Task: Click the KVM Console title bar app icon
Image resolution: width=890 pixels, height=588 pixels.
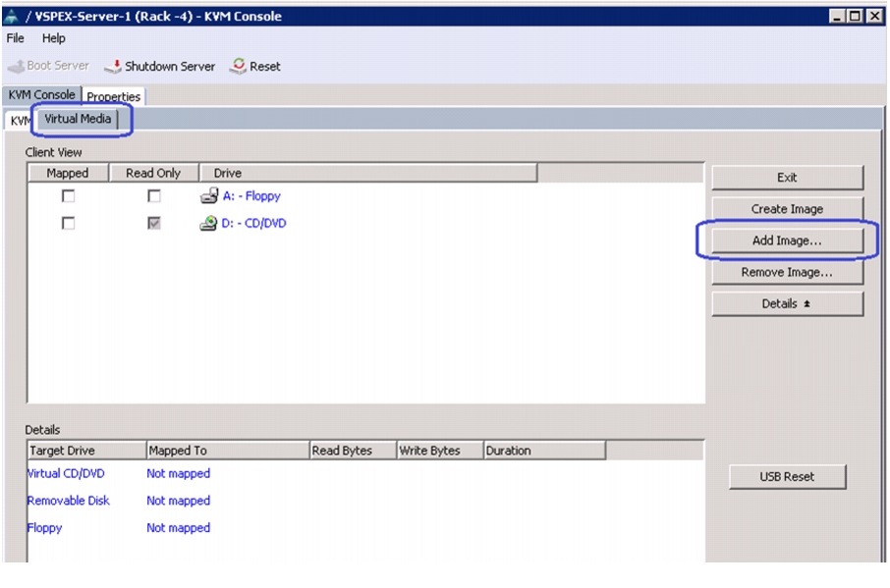Action: point(12,16)
